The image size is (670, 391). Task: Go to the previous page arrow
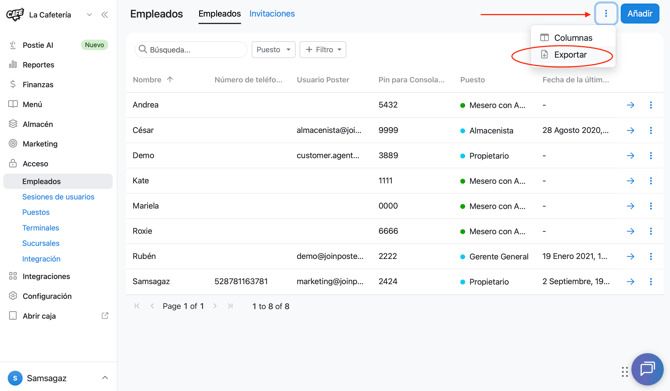click(x=152, y=306)
